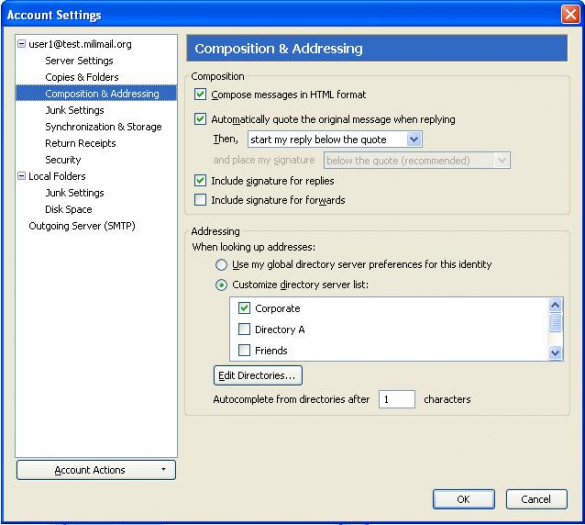The width and height of the screenshot is (585, 525).
Task: Click the directory list scroll-down arrow
Action: pyautogui.click(x=555, y=352)
